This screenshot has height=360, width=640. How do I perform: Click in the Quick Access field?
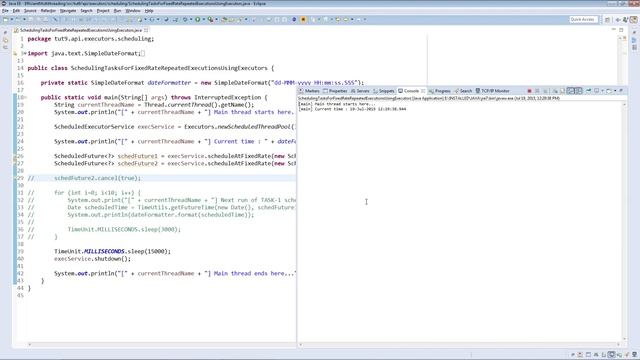point(584,19)
